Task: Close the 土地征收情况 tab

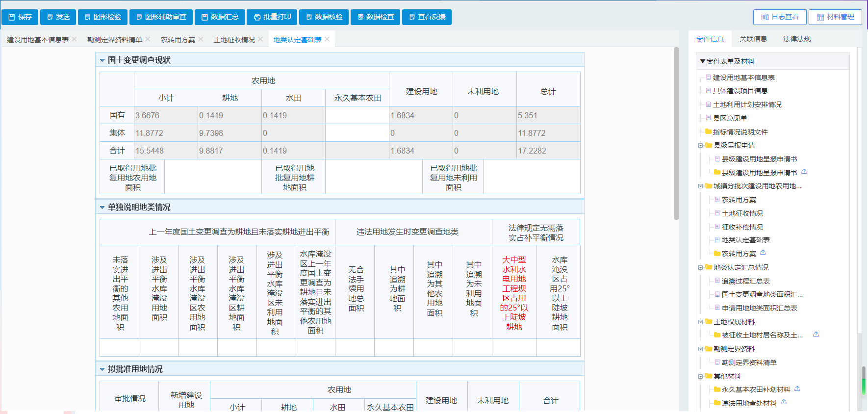Action: 260,39
